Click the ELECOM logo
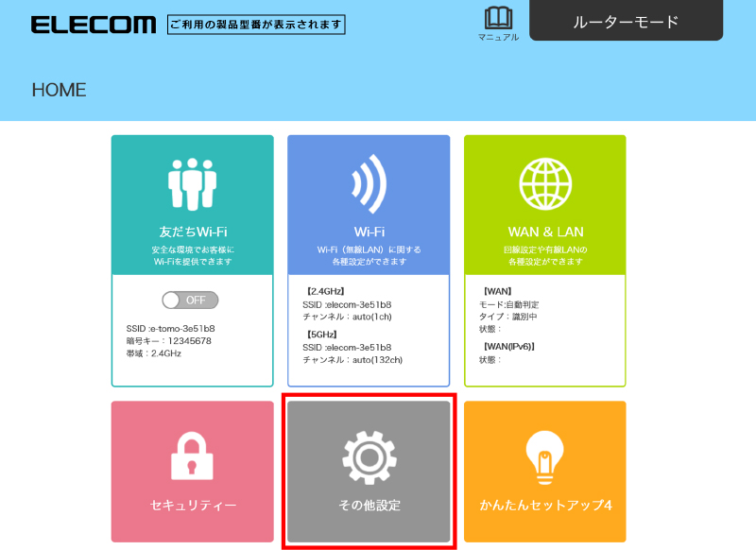Viewport: 756px width, 550px height. (x=94, y=25)
